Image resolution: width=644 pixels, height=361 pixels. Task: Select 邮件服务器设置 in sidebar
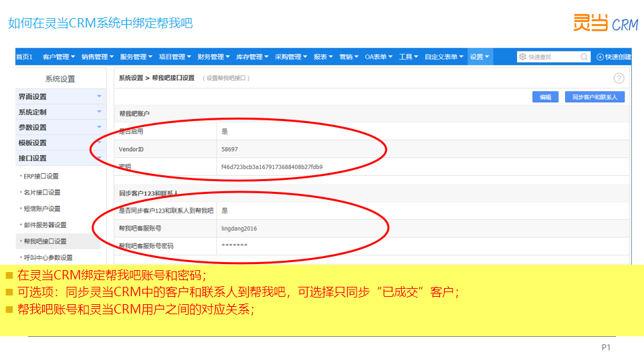(x=45, y=225)
